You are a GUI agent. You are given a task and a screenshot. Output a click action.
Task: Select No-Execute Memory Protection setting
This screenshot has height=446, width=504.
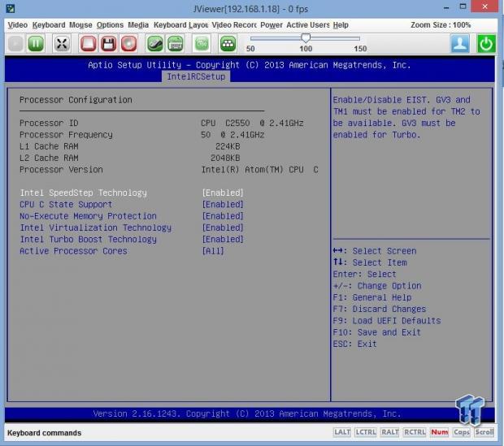[88, 216]
